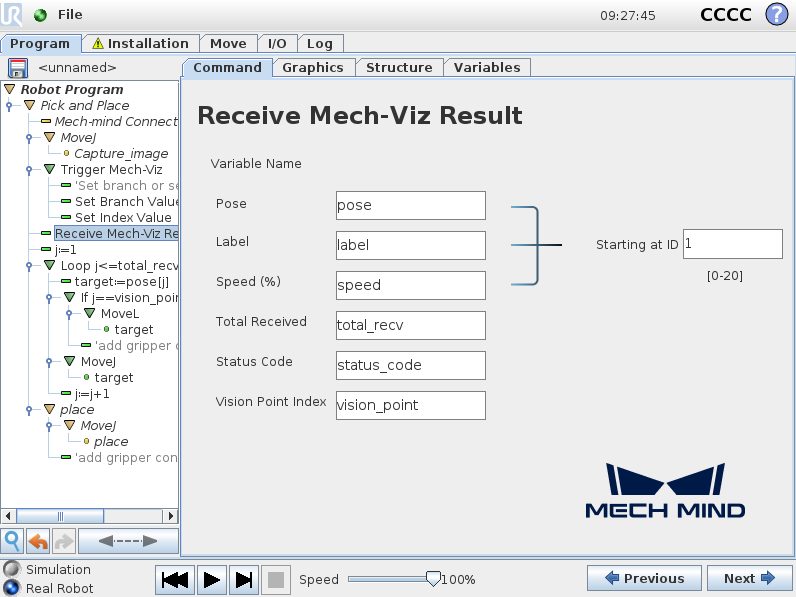The width and height of the screenshot is (796, 597).
Task: Edit the Vision Point Index field
Action: (411, 405)
